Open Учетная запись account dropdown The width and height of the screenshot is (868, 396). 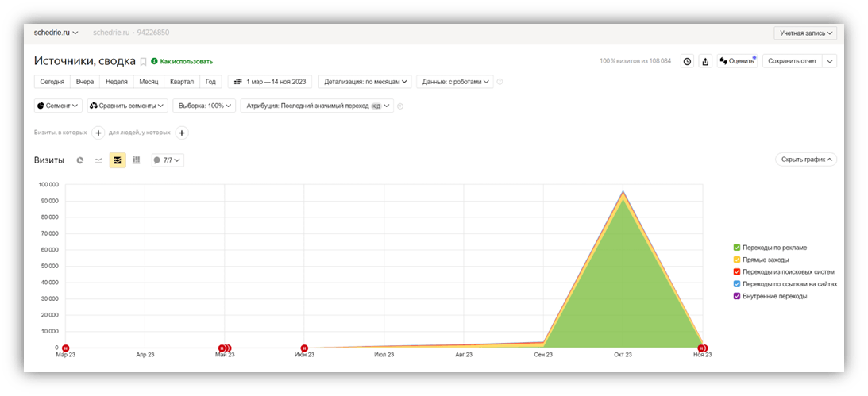pyautogui.click(x=805, y=33)
